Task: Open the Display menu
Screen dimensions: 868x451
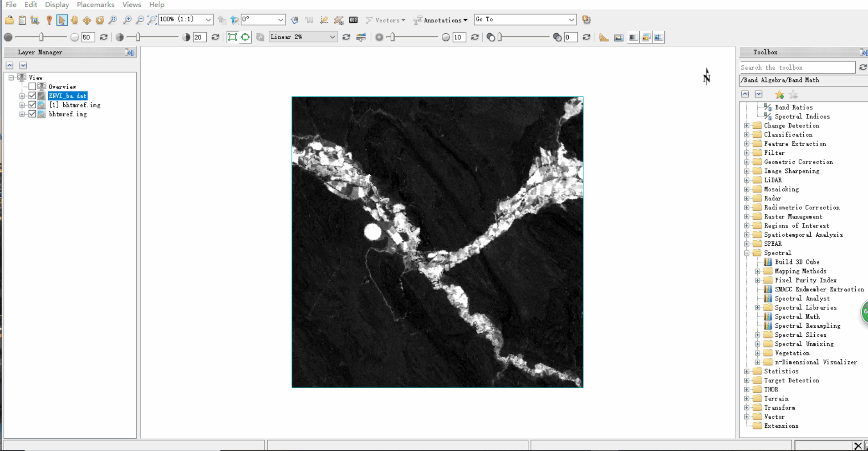Action: click(x=57, y=5)
